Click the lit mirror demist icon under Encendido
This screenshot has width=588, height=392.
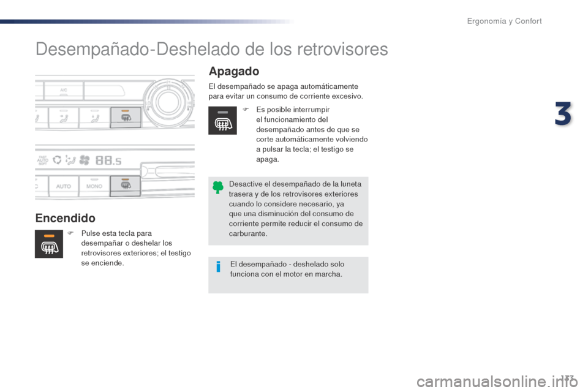[49, 244]
